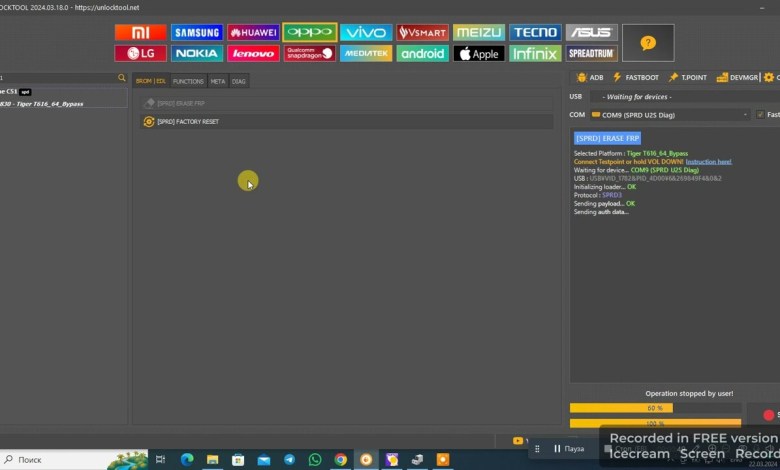This screenshot has width=780, height=470.
Task: Open the Qualcomm Snapdragon section
Action: coord(309,53)
